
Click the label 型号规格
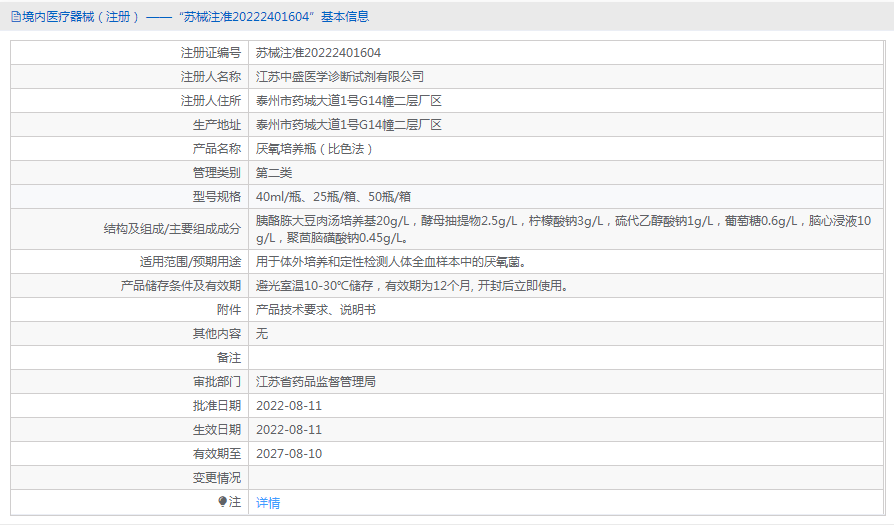[x=217, y=197]
